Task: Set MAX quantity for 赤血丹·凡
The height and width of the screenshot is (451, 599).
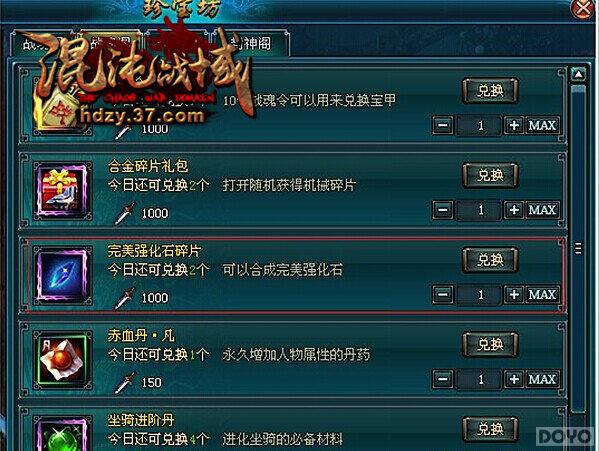Action: 542,379
